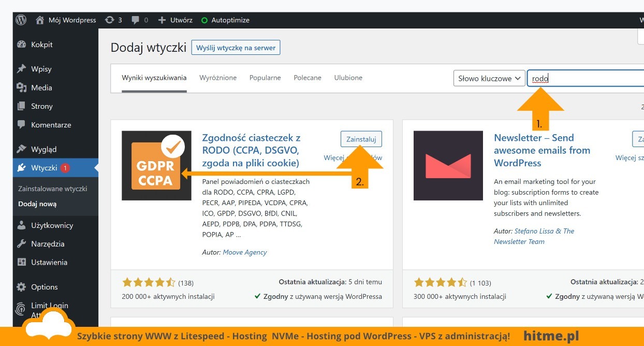
Task: Switch to the Popularne tab
Action: [265, 78]
